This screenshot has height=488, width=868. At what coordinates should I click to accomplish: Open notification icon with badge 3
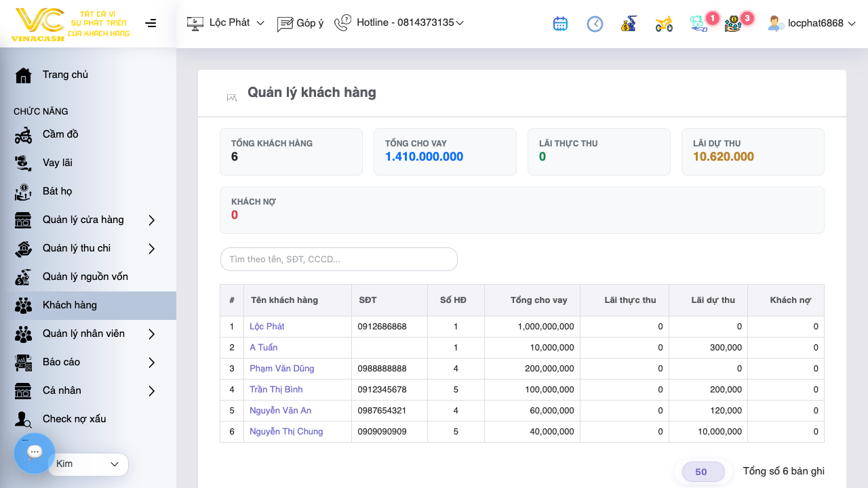tap(732, 24)
